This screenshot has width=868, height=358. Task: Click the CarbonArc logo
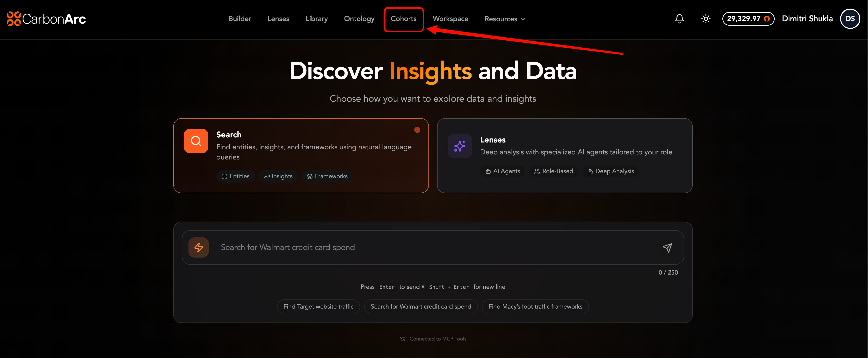pyautogui.click(x=46, y=19)
